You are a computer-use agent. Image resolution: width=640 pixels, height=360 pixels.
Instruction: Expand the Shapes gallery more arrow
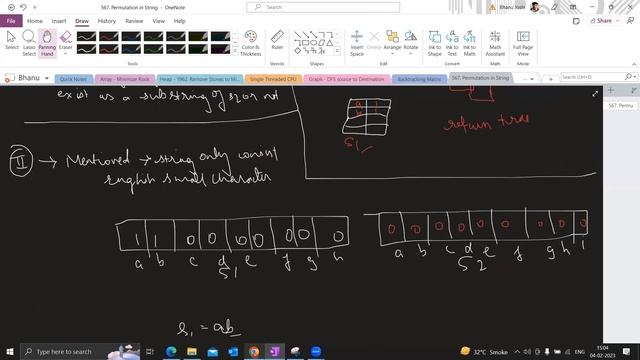337,51
